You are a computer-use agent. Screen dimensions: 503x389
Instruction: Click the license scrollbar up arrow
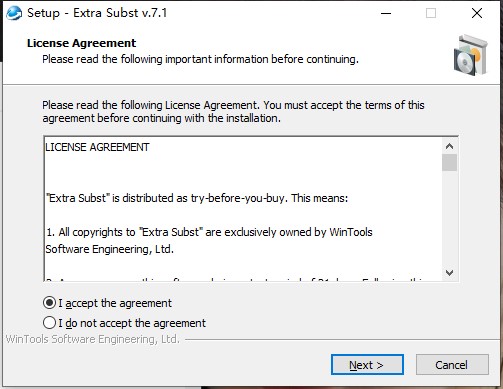click(x=449, y=146)
